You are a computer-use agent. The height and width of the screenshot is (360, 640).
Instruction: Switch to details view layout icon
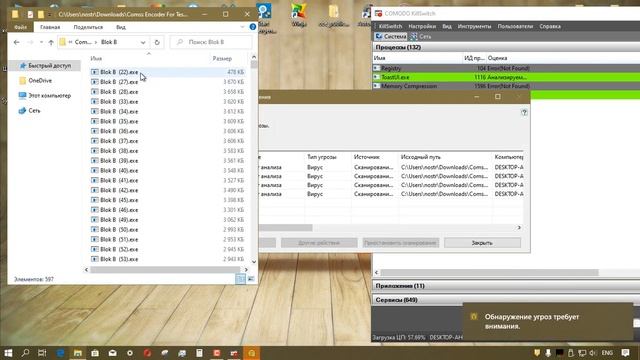tap(240, 279)
